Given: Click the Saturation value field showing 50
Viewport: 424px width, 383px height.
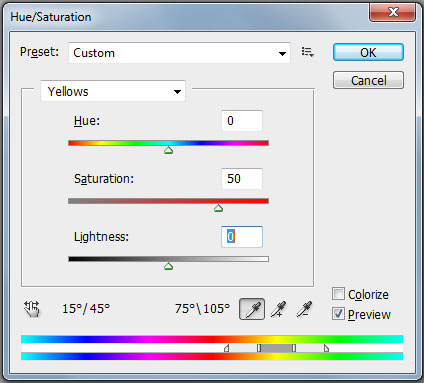Looking at the screenshot, I should pos(242,179).
